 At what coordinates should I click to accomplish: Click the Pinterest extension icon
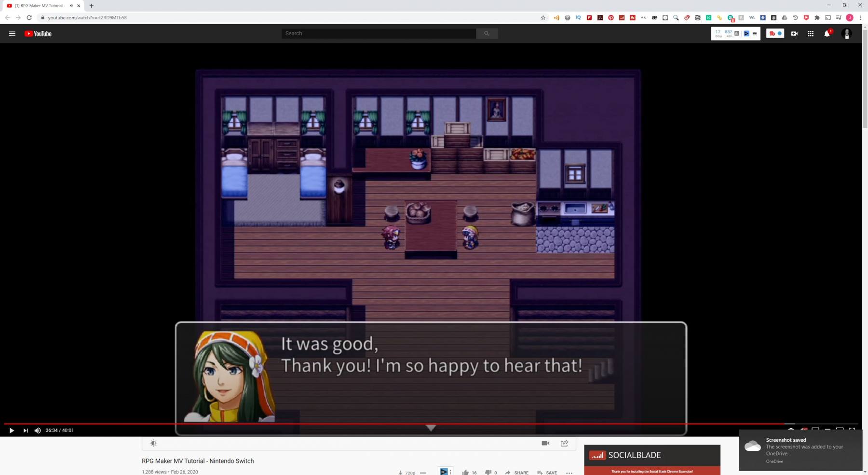tap(611, 18)
